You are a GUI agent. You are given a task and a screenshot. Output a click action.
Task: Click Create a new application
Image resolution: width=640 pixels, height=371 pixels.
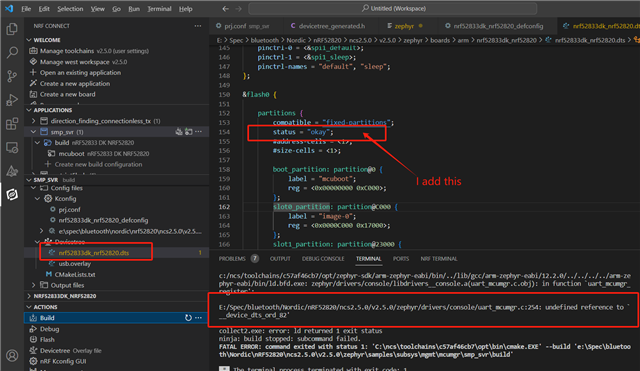coord(75,84)
